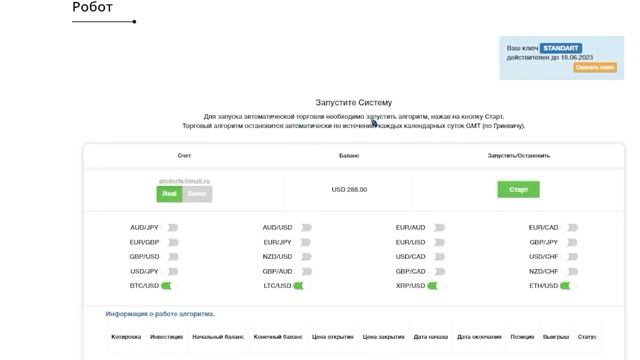Click the Дата окончания column header
The width and height of the screenshot is (640, 360).
[479, 337]
